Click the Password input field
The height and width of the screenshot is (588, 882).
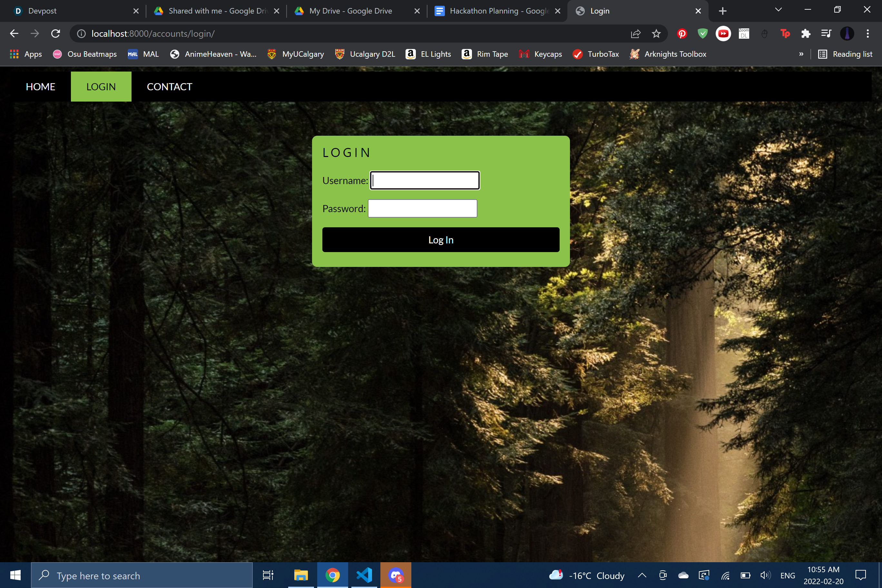[x=422, y=209]
